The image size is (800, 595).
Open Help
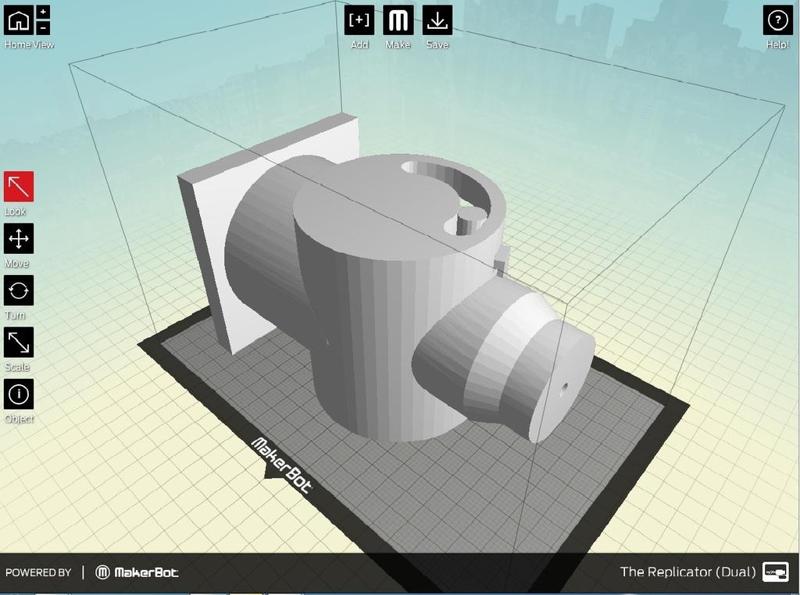(779, 20)
